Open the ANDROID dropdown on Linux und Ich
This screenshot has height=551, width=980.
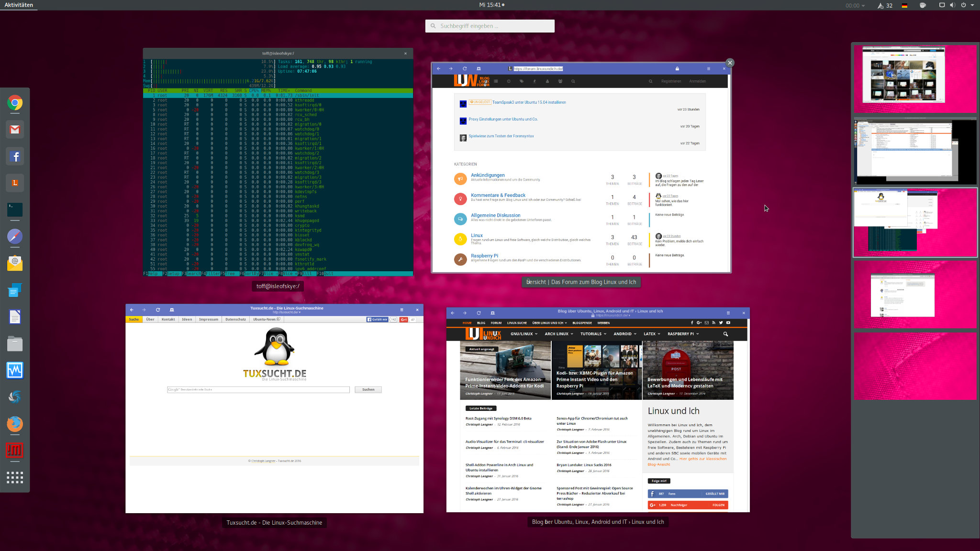pos(624,334)
